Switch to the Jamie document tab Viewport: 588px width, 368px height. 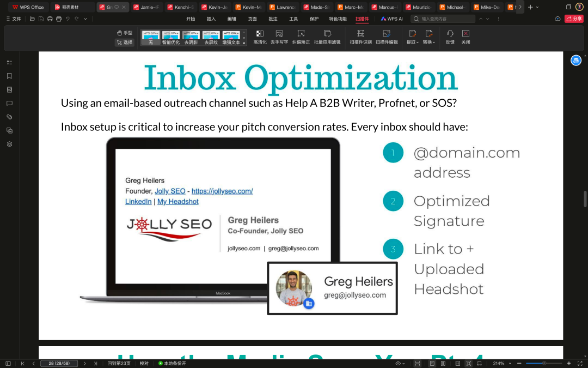click(146, 7)
